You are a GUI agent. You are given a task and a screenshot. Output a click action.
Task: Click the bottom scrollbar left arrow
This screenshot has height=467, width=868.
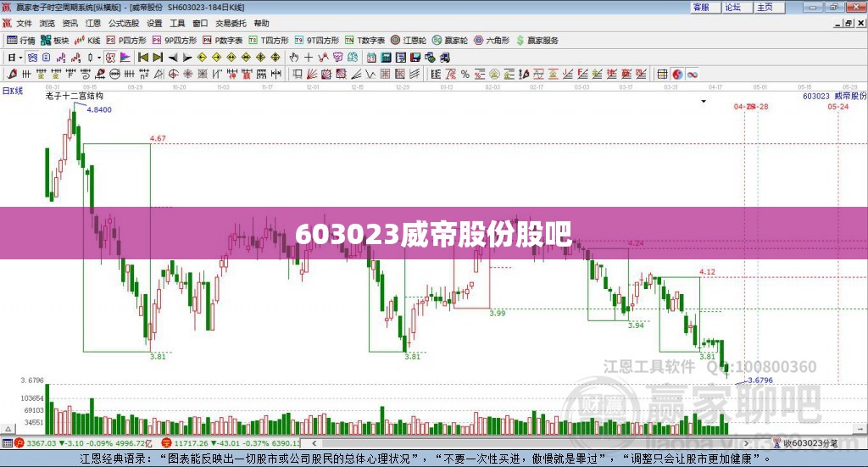[314, 443]
